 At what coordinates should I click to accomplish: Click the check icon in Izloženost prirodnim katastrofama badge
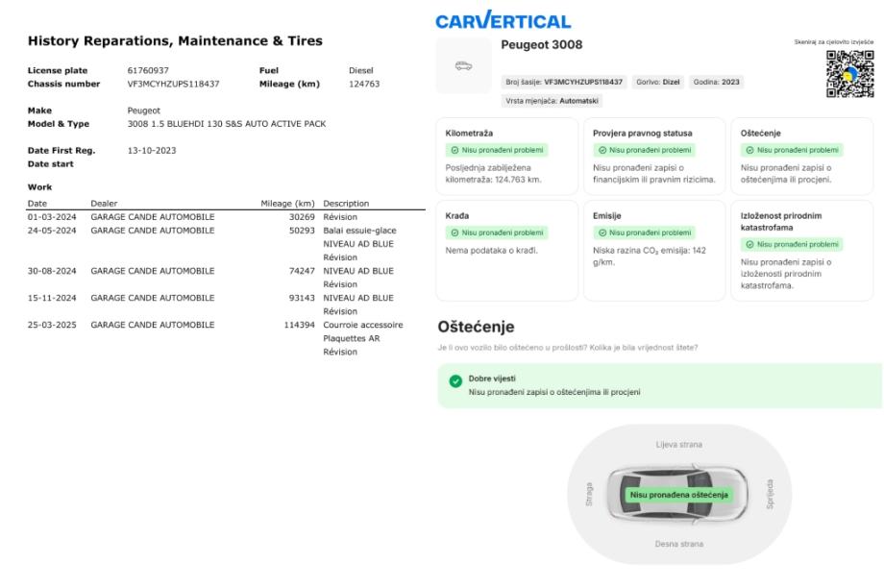[x=749, y=244]
